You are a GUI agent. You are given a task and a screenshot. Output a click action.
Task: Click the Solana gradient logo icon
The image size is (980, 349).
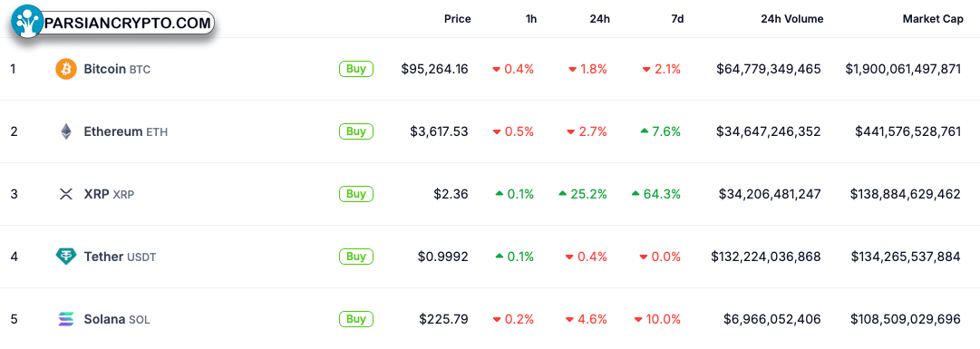[65, 319]
